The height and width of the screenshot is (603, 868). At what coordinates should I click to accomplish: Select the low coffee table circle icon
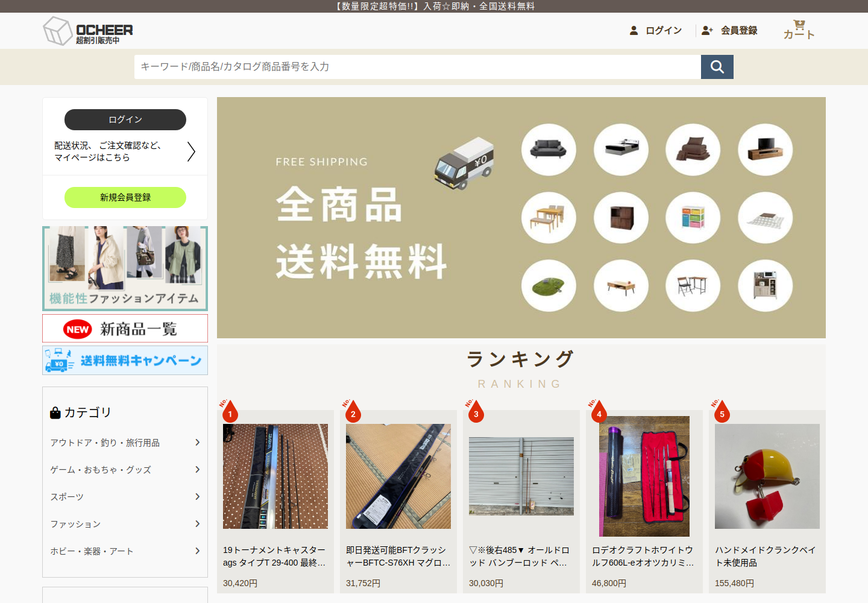point(621,286)
